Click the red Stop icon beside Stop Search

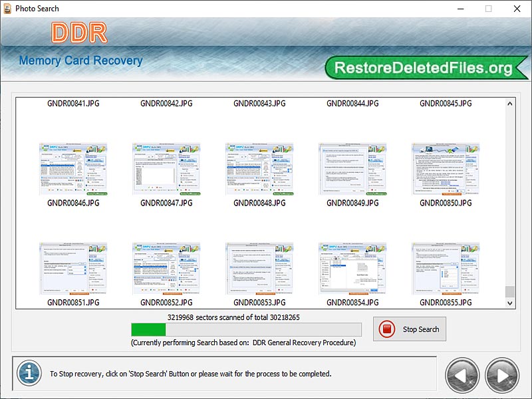pos(388,329)
